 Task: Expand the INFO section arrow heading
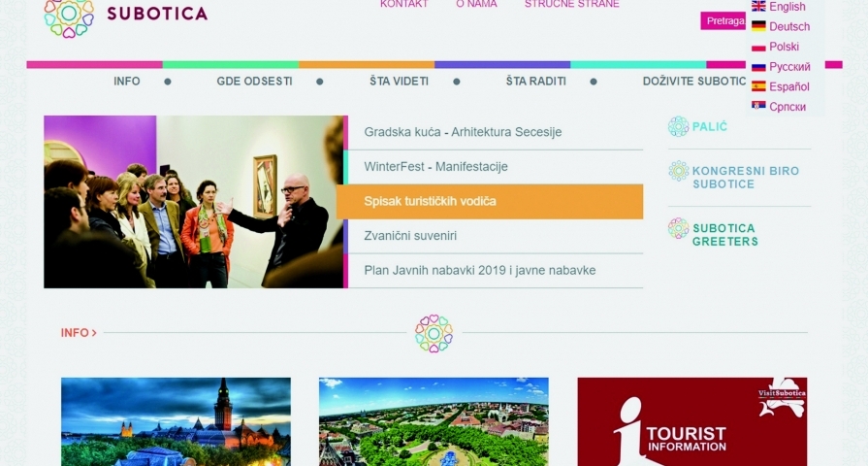click(x=79, y=333)
